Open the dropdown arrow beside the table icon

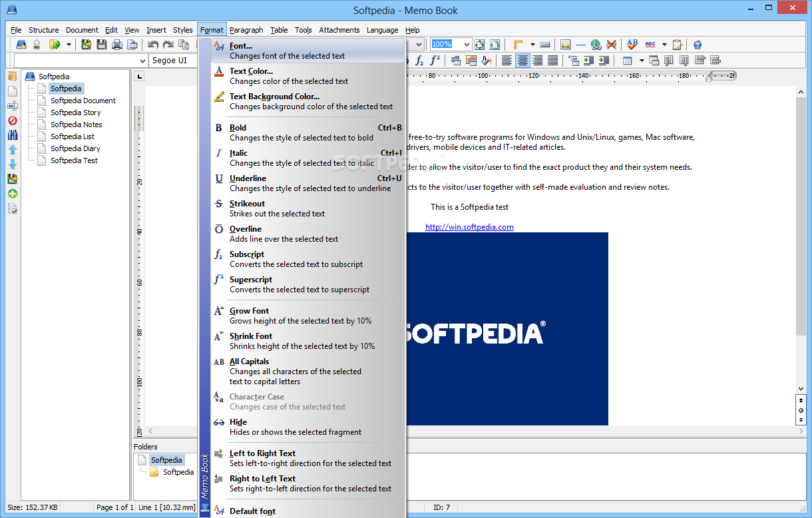point(642,61)
